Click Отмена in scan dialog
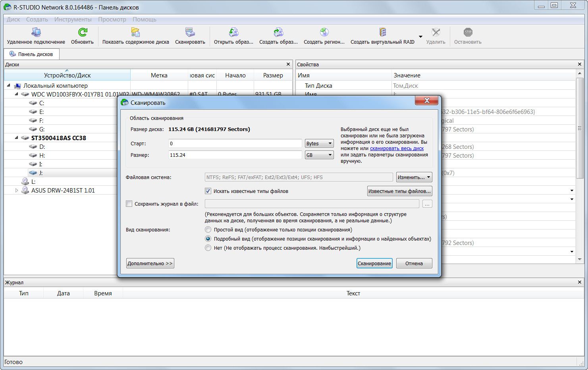Viewport: 588px width, 370px height. (x=414, y=263)
